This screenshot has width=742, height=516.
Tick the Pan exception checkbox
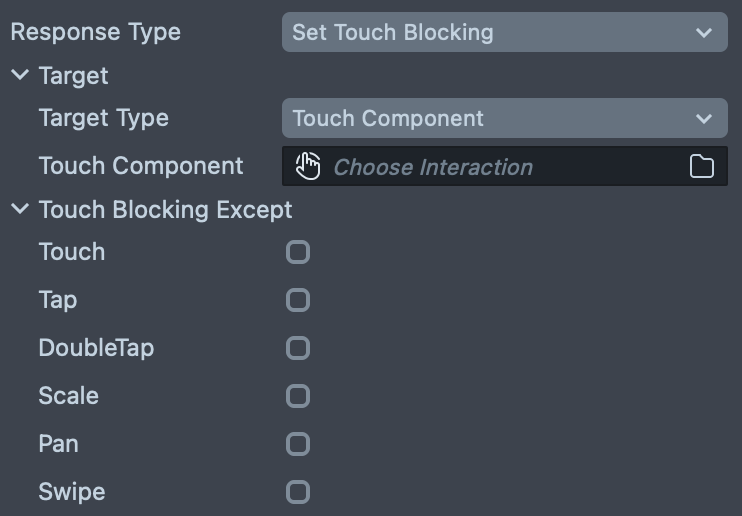tap(298, 444)
